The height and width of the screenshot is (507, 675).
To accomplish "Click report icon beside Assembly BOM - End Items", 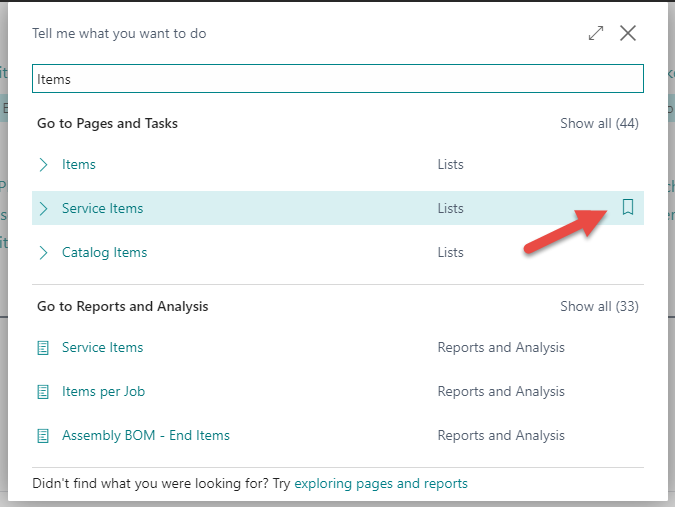I will (43, 436).
